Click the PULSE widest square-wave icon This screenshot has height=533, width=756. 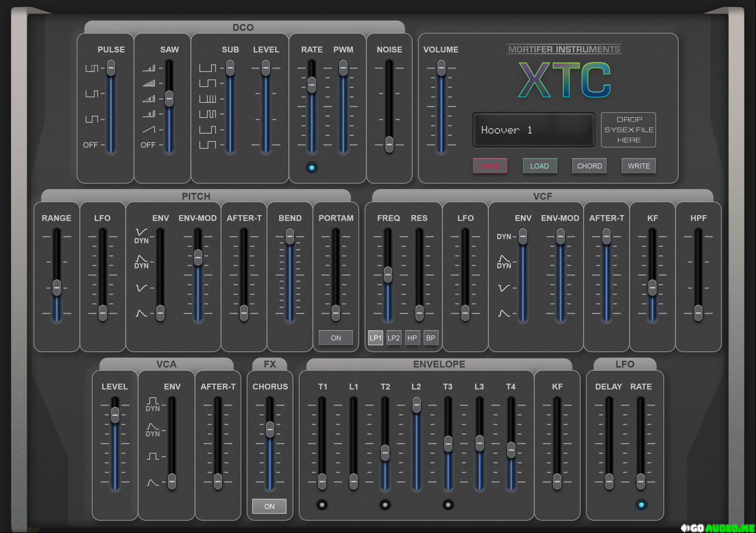[91, 119]
